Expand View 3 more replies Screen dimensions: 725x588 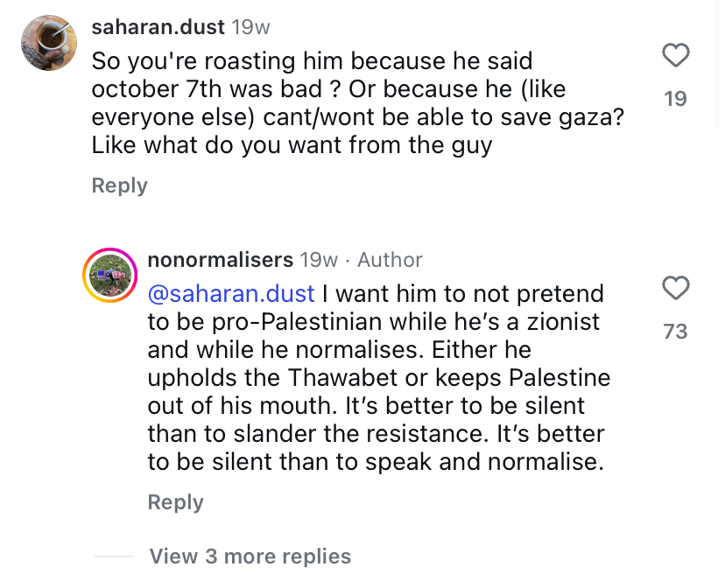250,556
